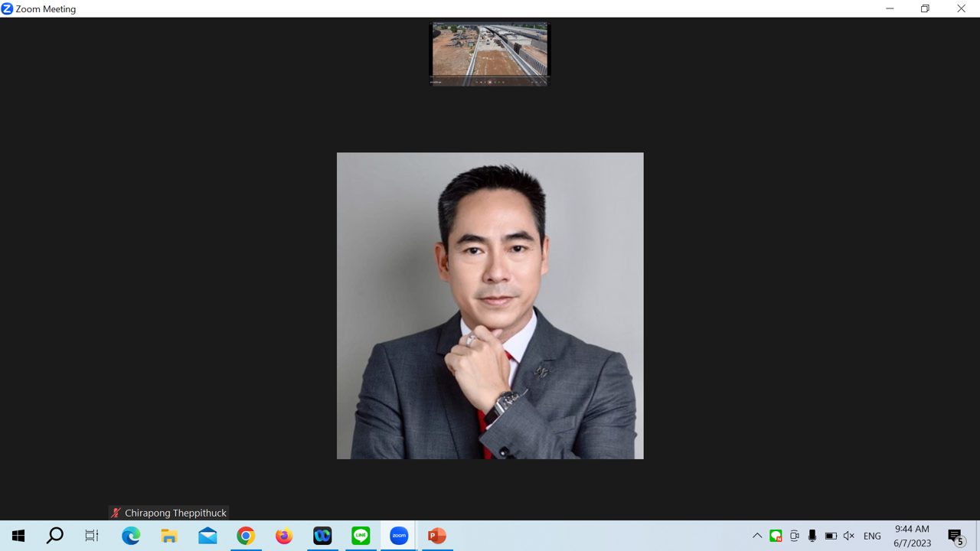980x551 pixels.
Task: Open ENG input language selector
Action: [872, 536]
